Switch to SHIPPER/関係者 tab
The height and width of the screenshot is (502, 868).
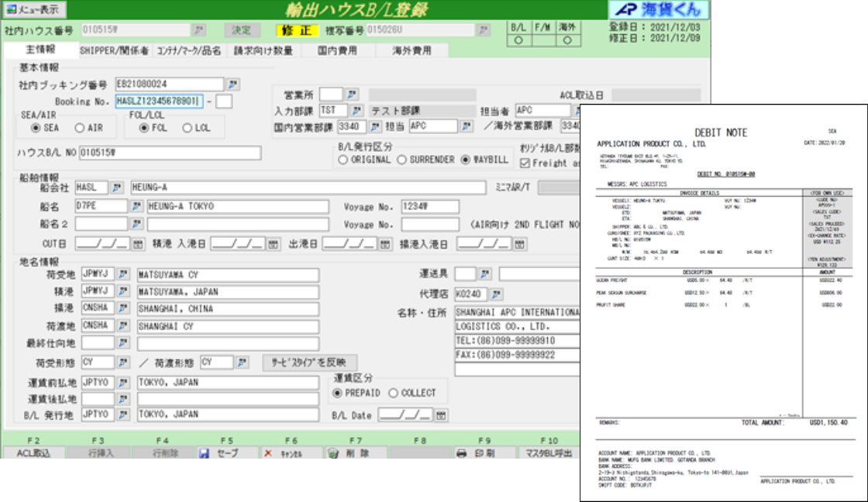[114, 50]
